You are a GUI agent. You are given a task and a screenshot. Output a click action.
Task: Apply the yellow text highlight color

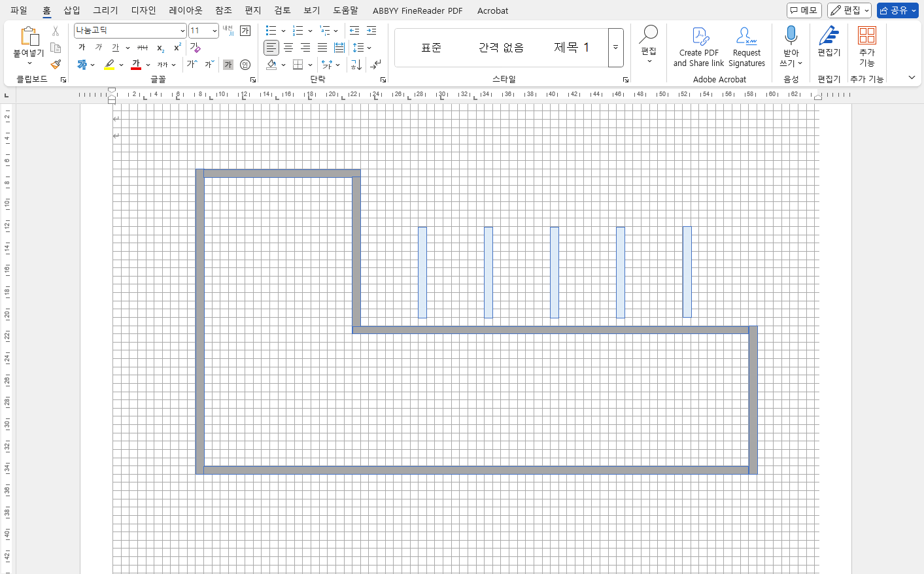(x=109, y=65)
